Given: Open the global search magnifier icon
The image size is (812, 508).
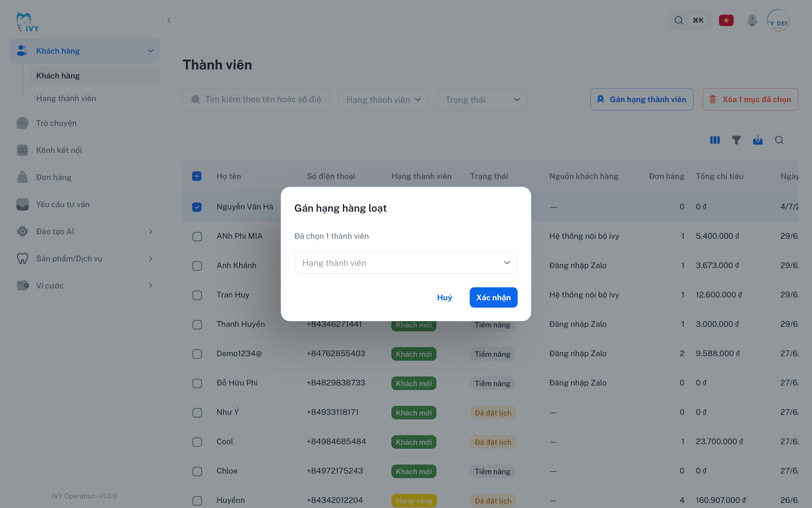Looking at the screenshot, I should 678,21.
